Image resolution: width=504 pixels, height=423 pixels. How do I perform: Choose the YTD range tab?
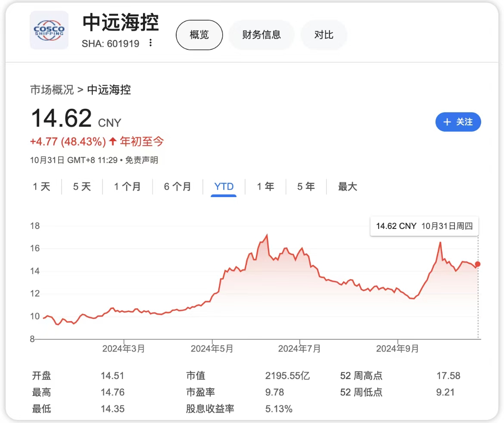point(224,187)
